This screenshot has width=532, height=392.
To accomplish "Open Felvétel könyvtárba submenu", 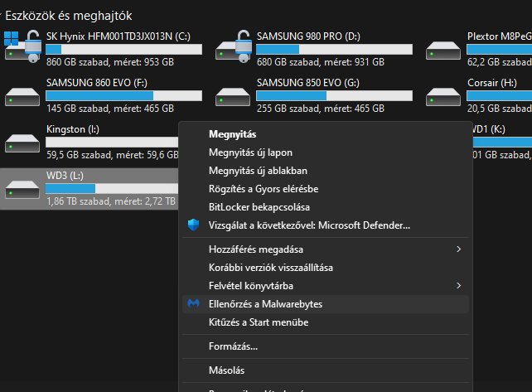I will tap(326, 286).
